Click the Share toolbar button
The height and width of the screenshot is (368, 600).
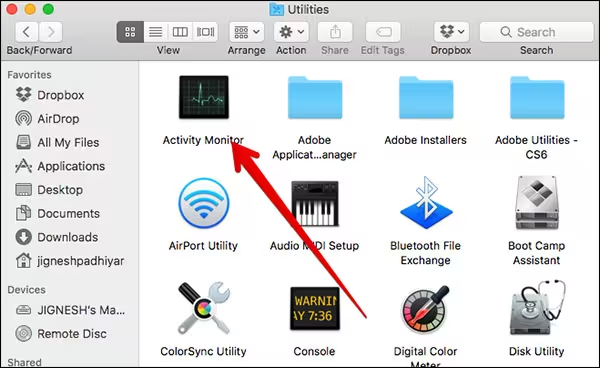(x=335, y=32)
